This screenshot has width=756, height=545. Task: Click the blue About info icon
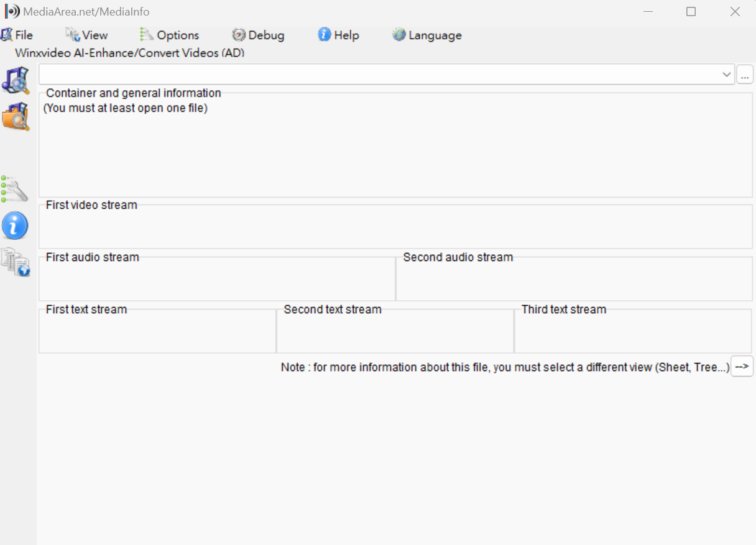point(15,226)
